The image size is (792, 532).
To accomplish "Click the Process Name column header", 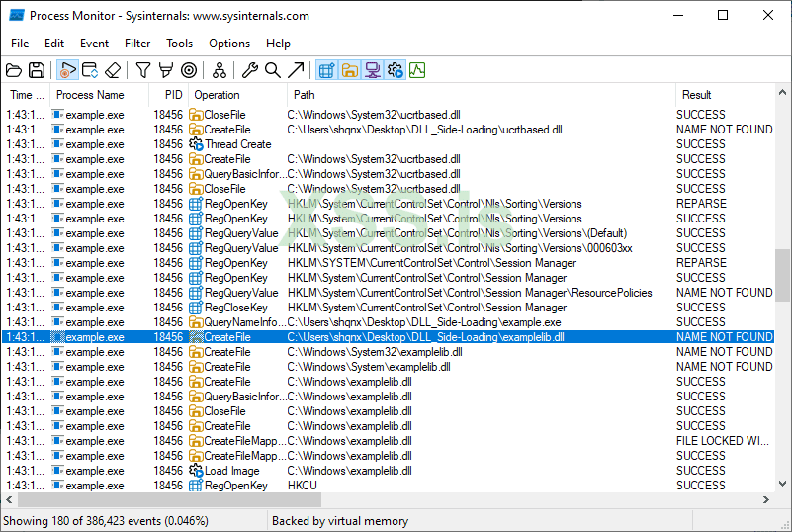I will (100, 95).
